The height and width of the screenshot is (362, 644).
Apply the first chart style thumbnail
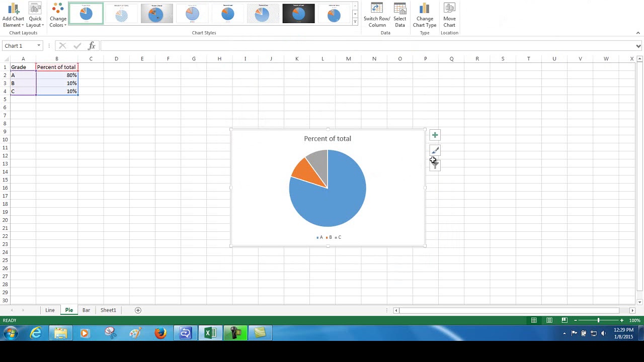(x=86, y=14)
